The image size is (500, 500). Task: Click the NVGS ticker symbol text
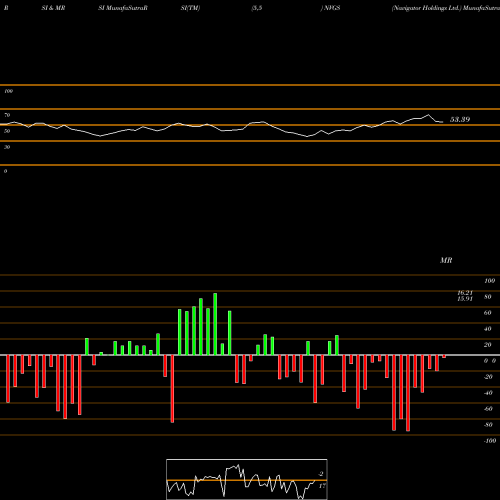[332, 8]
